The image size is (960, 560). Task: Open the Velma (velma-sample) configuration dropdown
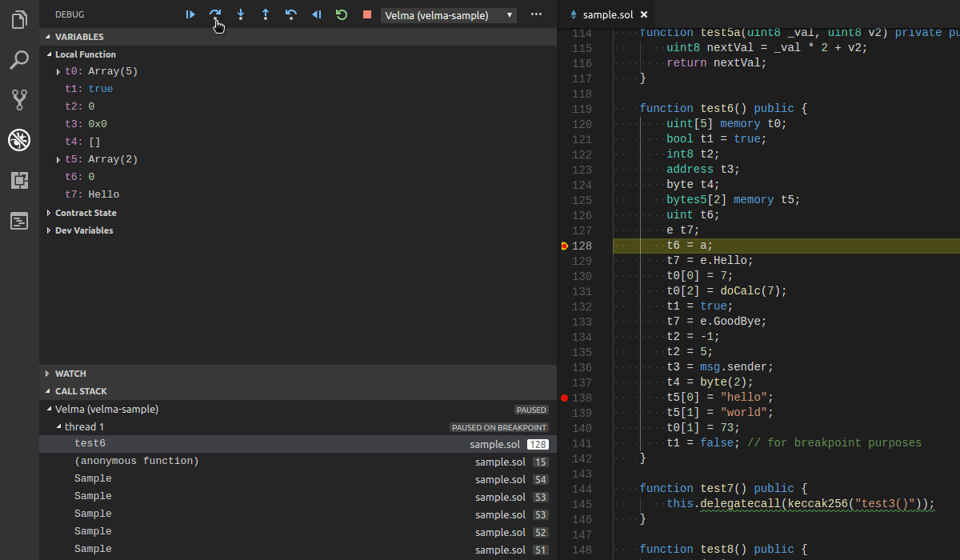[449, 15]
